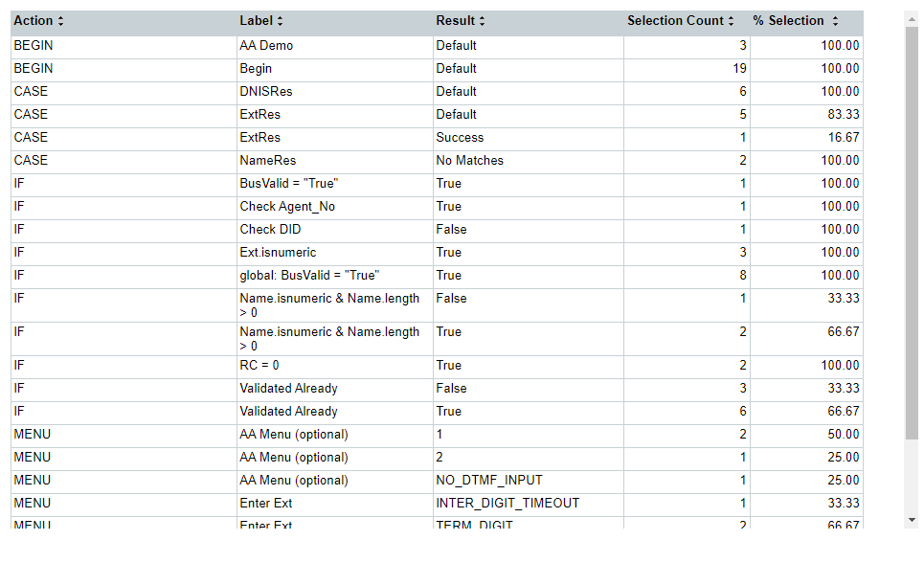Select the global: BusValid = "True" cell
The height and width of the screenshot is (563, 924).
(335, 276)
